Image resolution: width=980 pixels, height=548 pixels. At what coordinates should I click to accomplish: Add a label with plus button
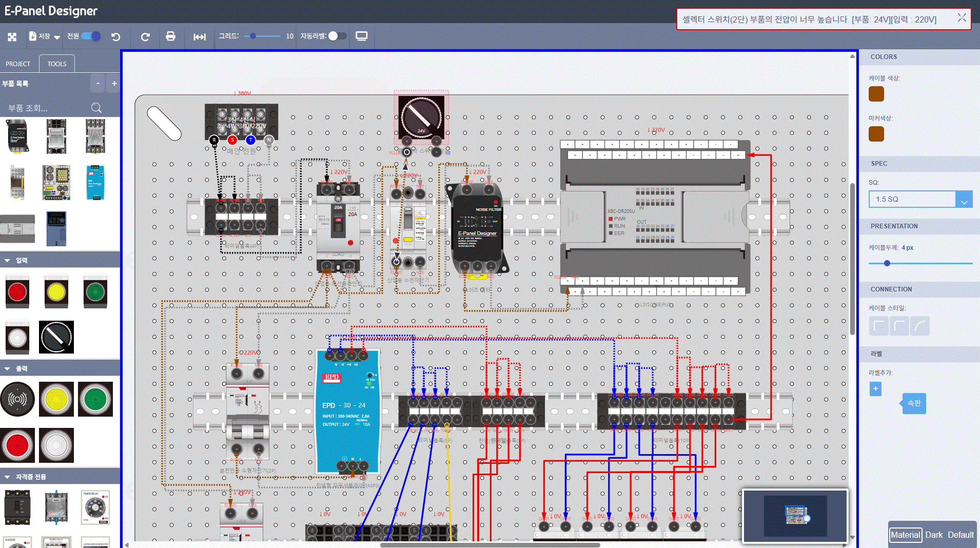pos(875,389)
